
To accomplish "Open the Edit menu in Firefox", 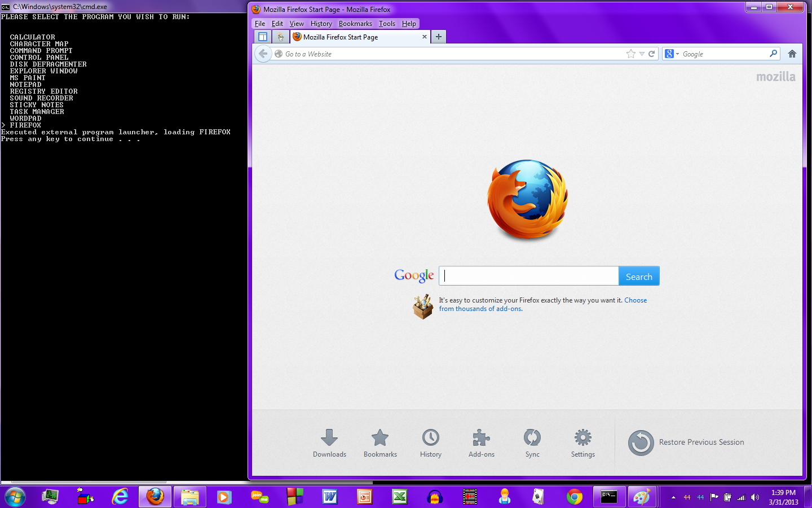I will (277, 24).
